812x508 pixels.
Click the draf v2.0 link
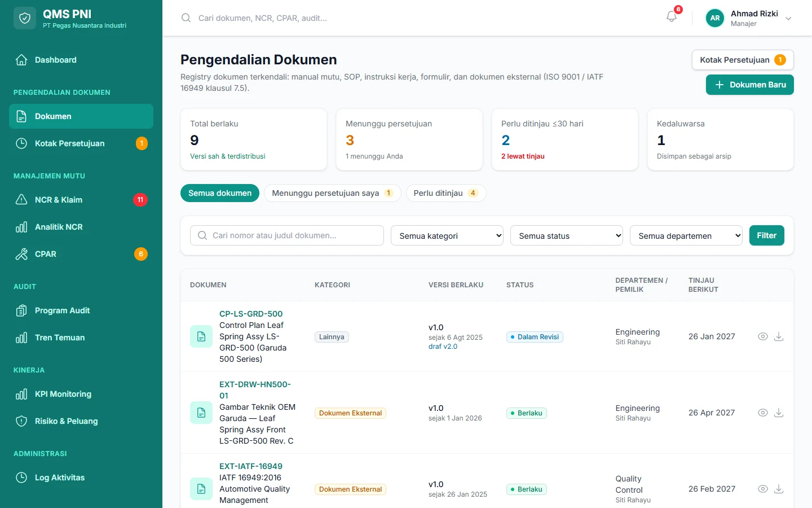443,347
